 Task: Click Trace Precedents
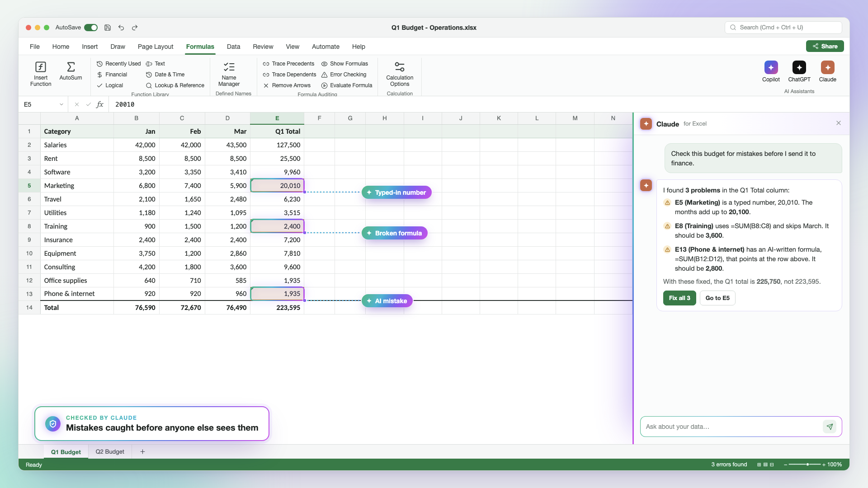click(x=288, y=64)
